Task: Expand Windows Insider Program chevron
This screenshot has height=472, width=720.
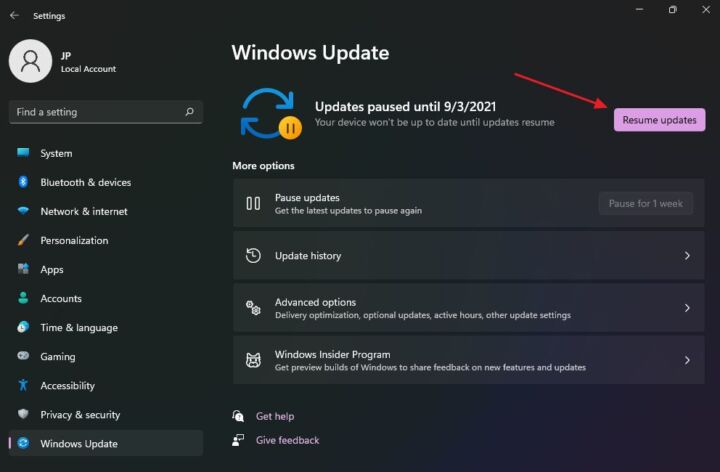Action: pos(687,360)
